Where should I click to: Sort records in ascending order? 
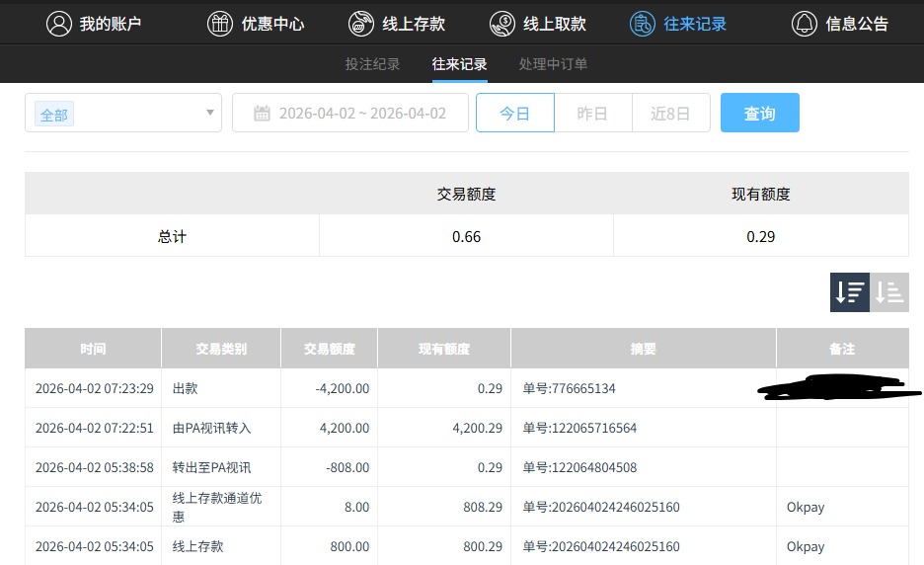click(x=889, y=292)
